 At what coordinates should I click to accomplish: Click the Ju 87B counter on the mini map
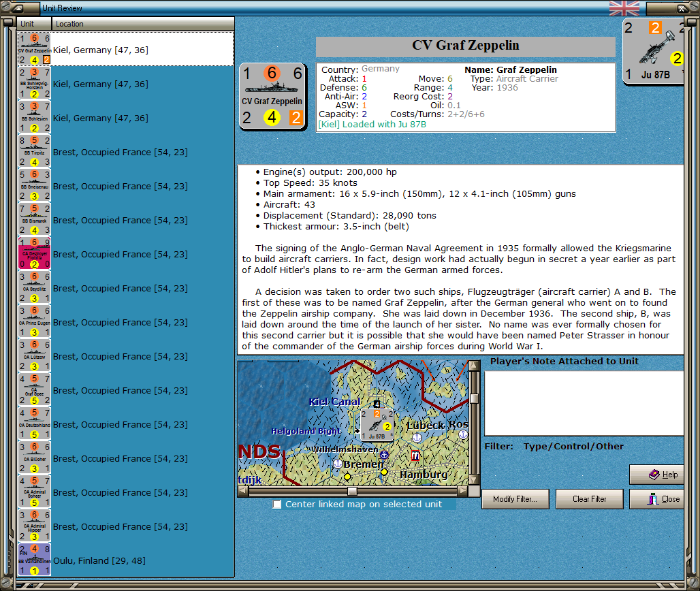[x=377, y=425]
